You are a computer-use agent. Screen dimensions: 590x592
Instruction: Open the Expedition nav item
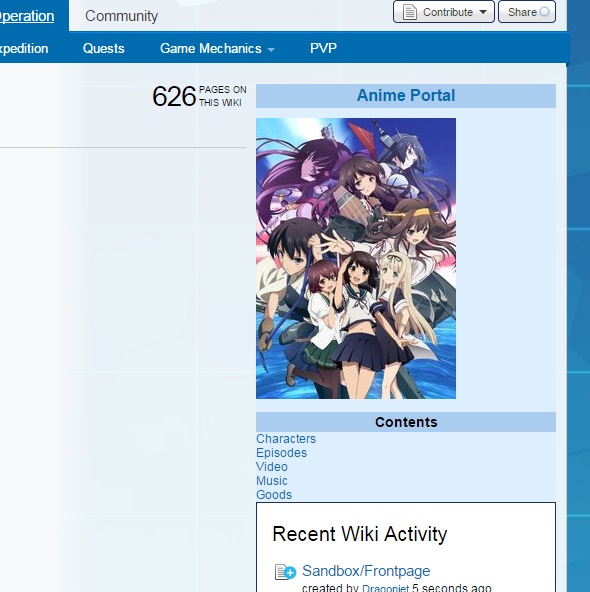pyautogui.click(x=24, y=49)
